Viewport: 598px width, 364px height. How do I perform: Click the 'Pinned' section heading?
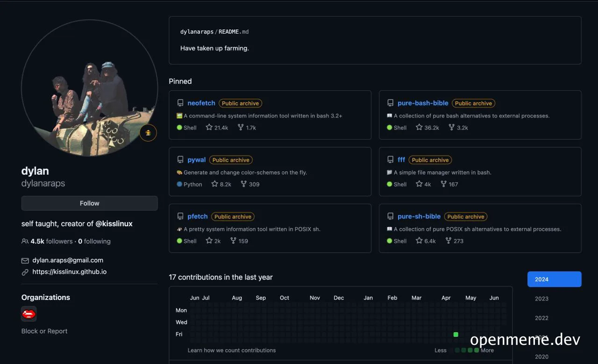coord(180,81)
